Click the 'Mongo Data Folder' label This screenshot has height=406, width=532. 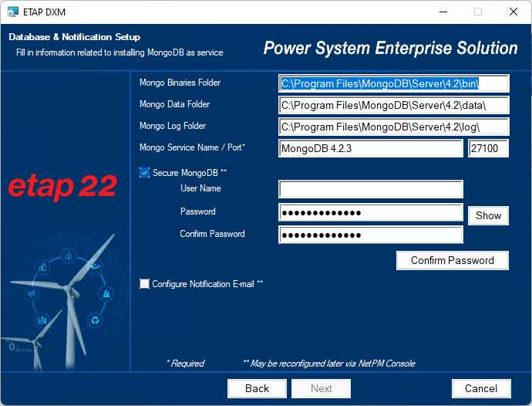click(x=174, y=104)
